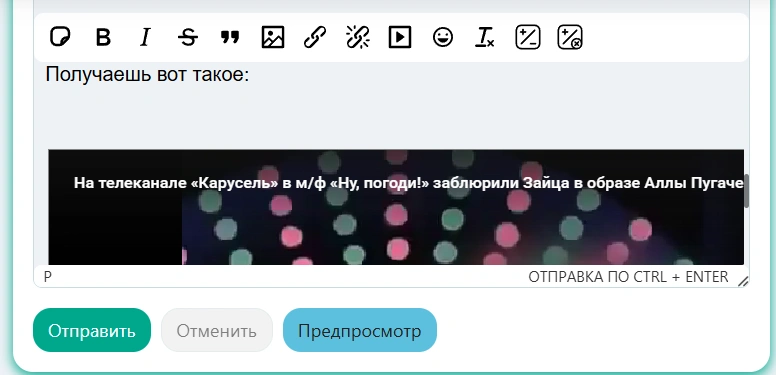Insert a blockquote
This screenshot has height=375, width=776.
click(x=230, y=37)
